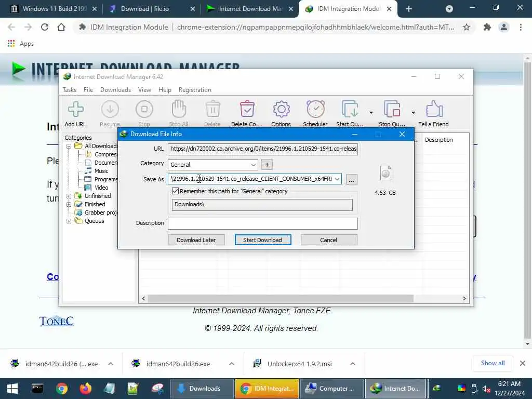Click the Stop Queue icon
This screenshot has width=532, height=399.
tap(392, 109)
